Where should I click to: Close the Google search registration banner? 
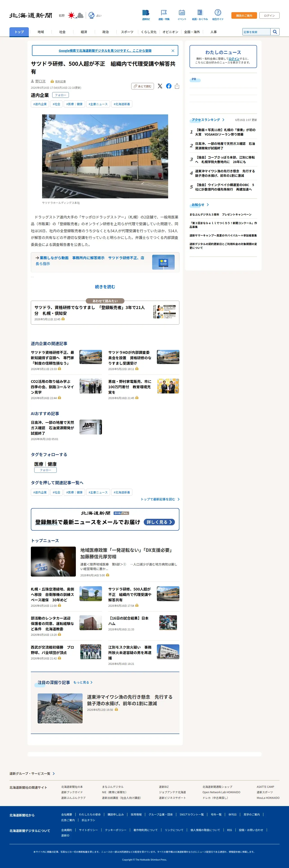173,50
